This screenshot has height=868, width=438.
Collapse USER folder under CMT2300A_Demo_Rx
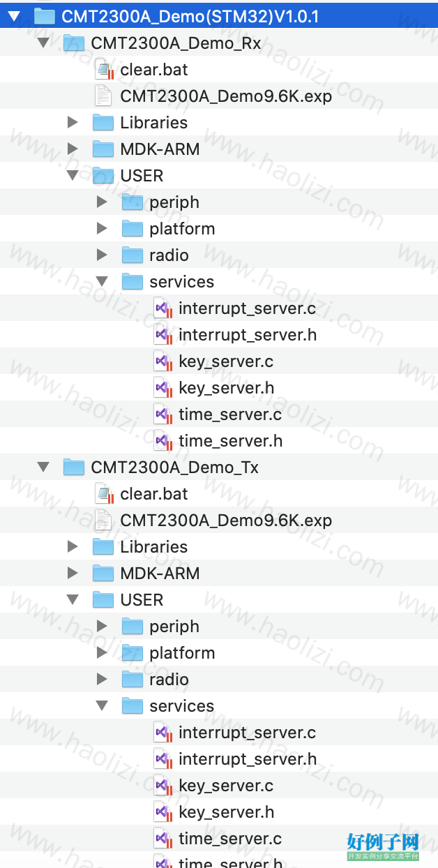click(x=73, y=175)
